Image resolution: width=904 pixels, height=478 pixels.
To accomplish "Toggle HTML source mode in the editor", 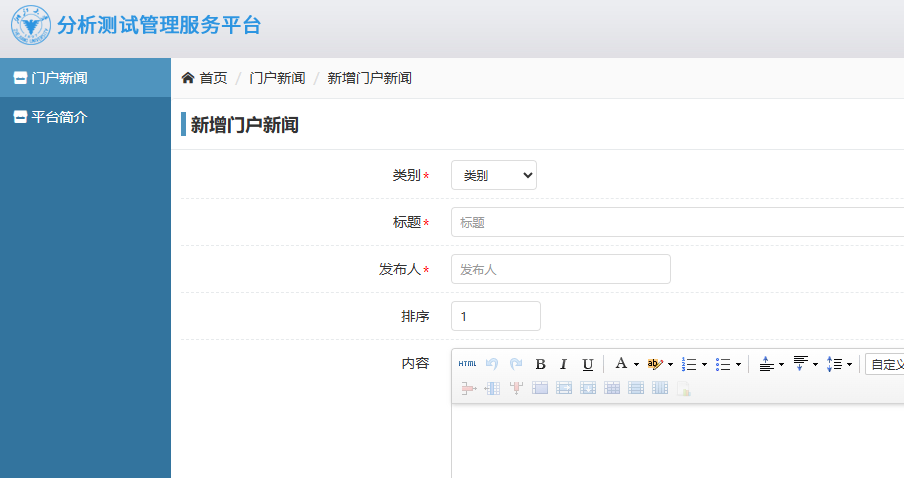I will pyautogui.click(x=467, y=364).
